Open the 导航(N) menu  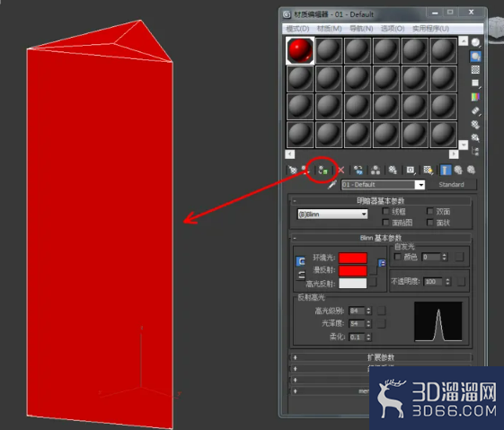361,29
